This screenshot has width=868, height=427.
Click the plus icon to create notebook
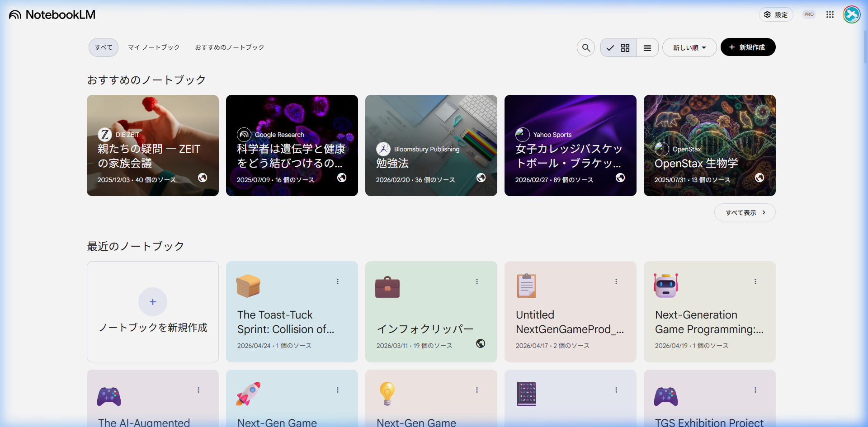point(153,302)
